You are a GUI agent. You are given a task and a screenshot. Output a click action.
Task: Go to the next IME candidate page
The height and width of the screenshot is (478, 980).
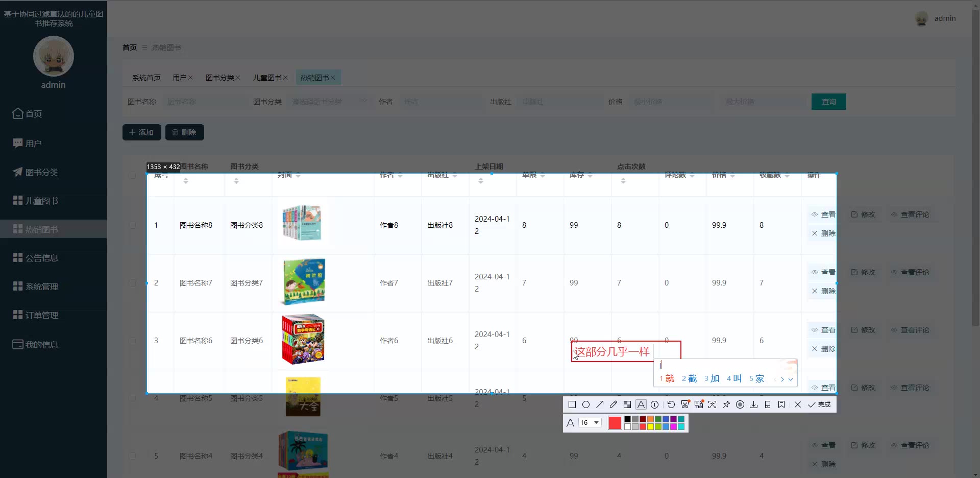point(782,379)
